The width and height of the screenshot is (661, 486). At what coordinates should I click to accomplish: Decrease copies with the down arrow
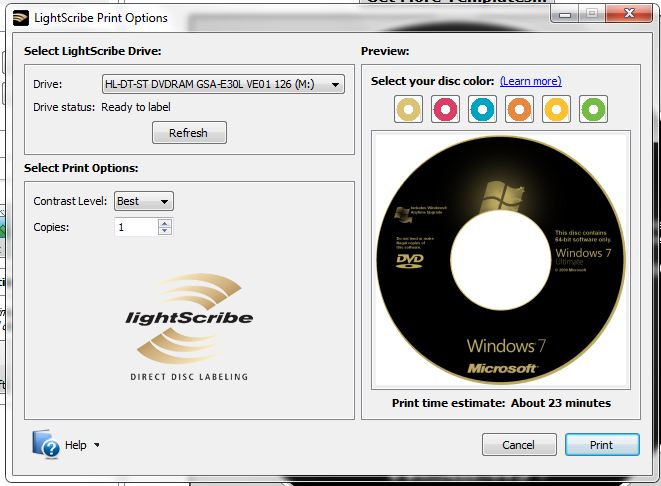tap(165, 231)
